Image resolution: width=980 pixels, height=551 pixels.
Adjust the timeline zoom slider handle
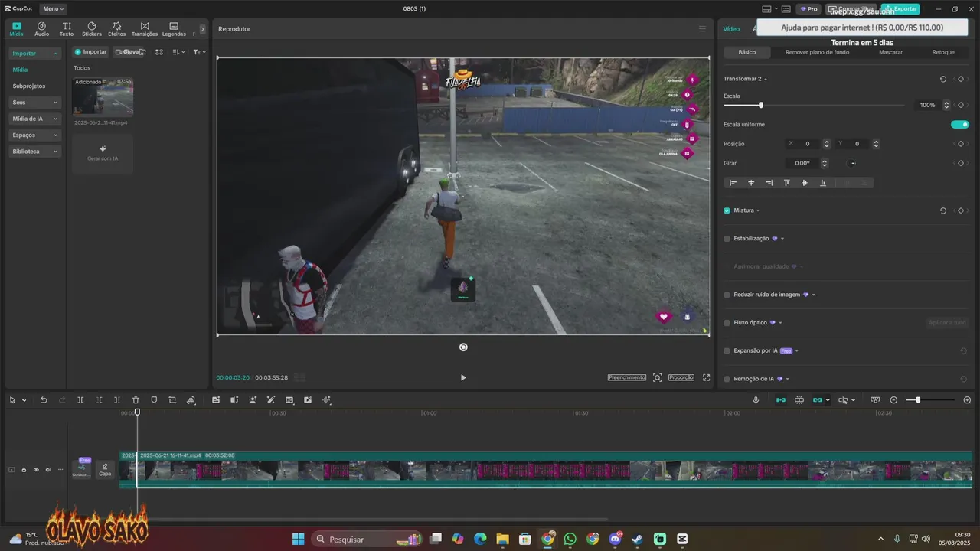pyautogui.click(x=918, y=400)
